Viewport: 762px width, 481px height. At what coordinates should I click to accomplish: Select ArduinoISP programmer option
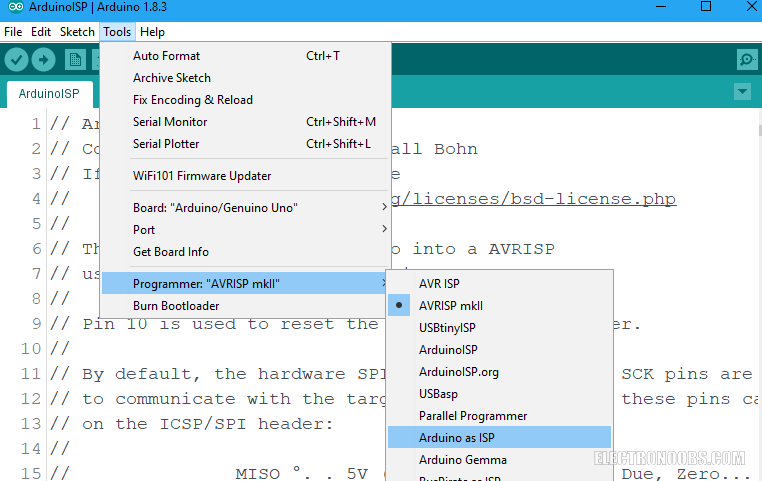[499, 350]
